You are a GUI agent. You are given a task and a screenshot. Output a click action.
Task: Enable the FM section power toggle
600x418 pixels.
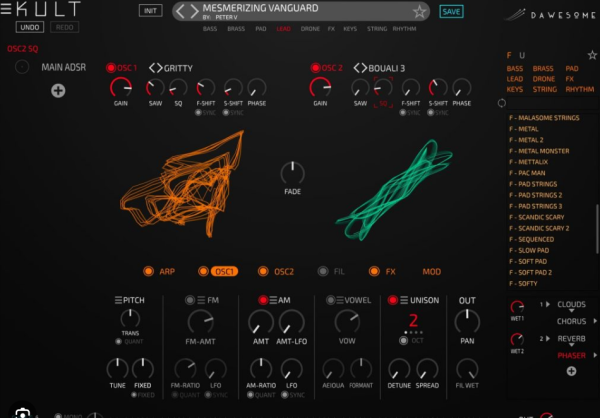[x=186, y=300]
